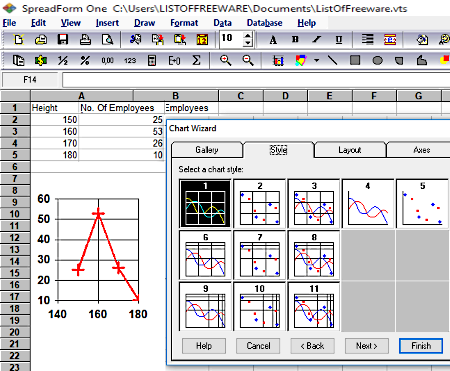Open the Data menu

click(222, 23)
